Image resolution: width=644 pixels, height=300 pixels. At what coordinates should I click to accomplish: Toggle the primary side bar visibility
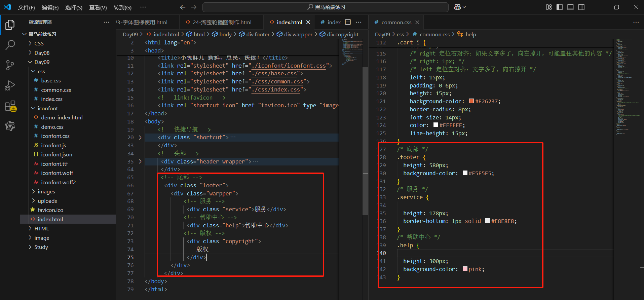560,7
